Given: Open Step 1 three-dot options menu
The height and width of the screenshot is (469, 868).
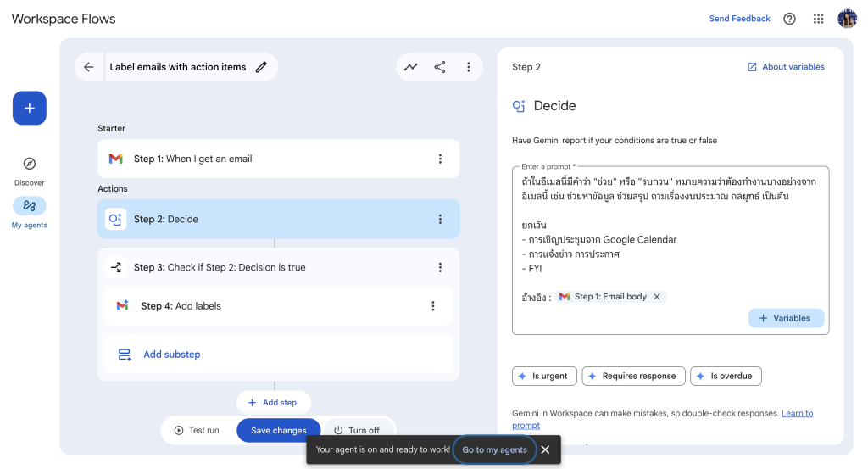Looking at the screenshot, I should tap(440, 159).
